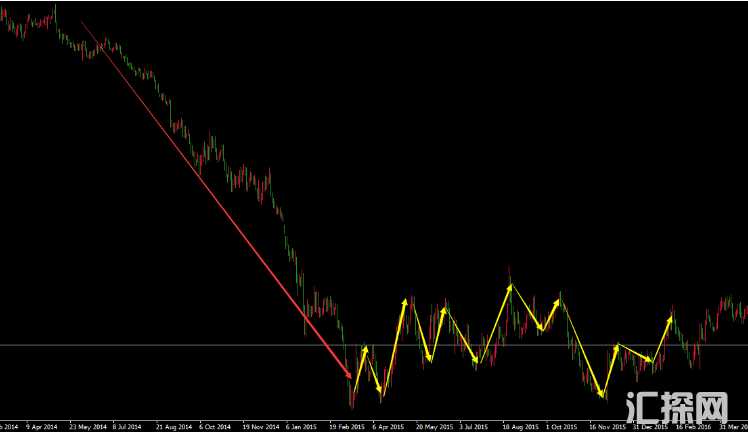Select the 19 Feb 2015 date label
This screenshot has width=748, height=432.
(346, 426)
